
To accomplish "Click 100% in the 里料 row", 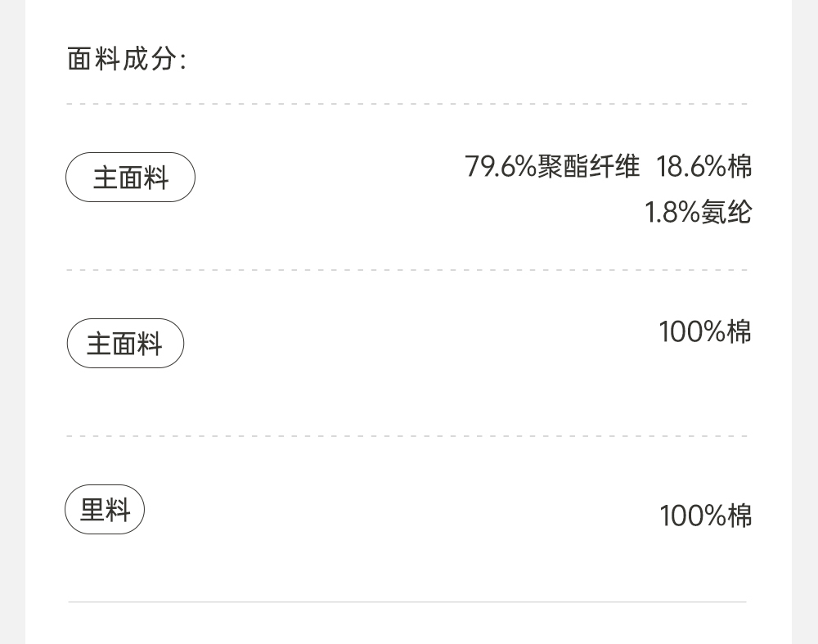I will [692, 516].
